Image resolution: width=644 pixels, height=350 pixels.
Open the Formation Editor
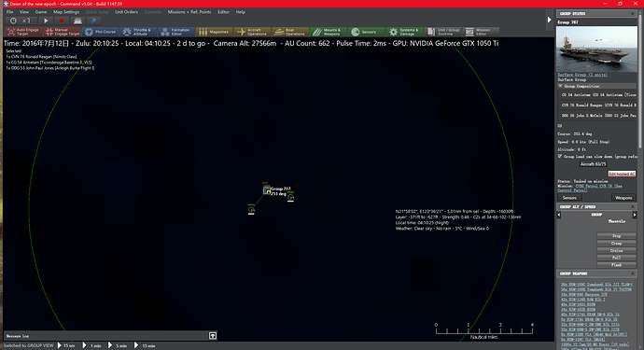(x=175, y=32)
